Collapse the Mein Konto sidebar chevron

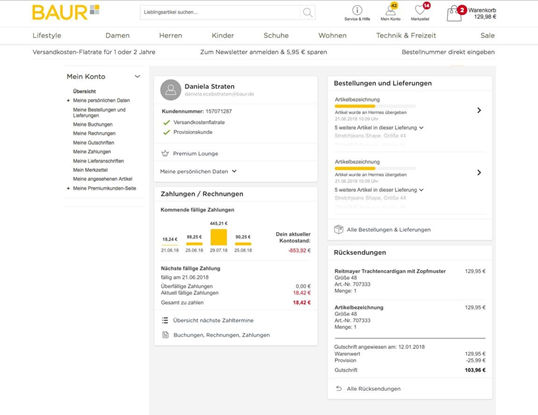click(138, 76)
